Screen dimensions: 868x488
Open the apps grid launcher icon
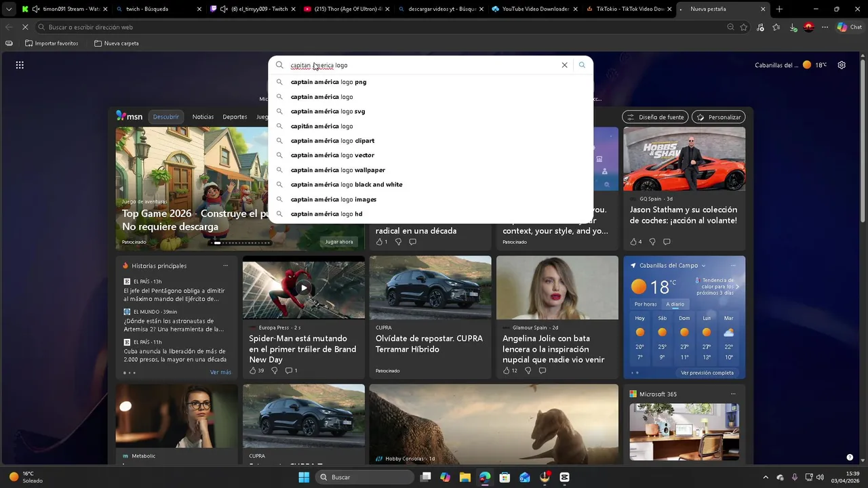(x=20, y=65)
